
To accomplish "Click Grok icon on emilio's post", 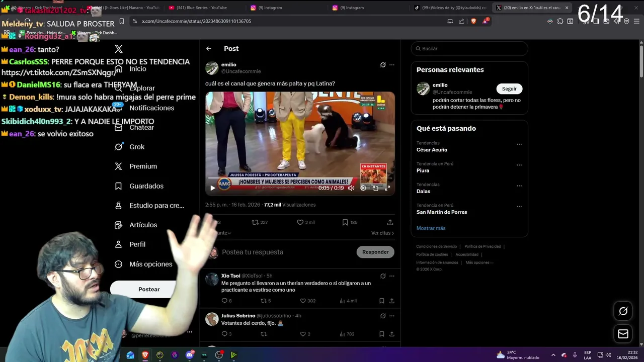I will (383, 65).
